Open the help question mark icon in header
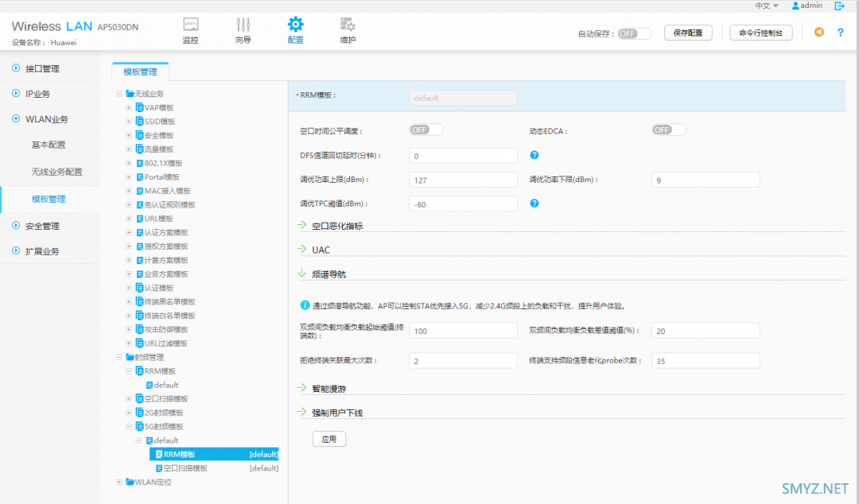 (x=841, y=33)
